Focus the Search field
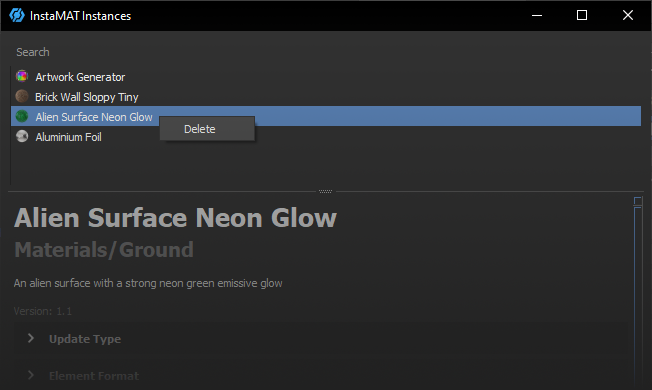The width and height of the screenshot is (652, 390). pos(326,52)
